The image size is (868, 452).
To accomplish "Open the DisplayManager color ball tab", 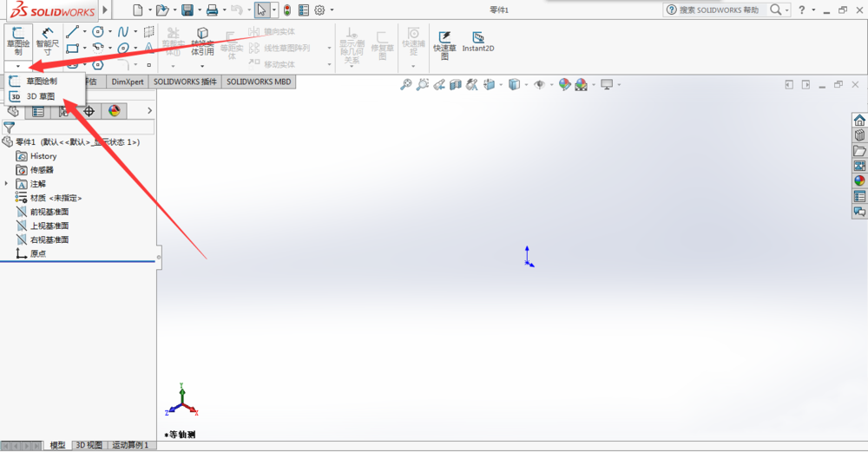I will (114, 112).
